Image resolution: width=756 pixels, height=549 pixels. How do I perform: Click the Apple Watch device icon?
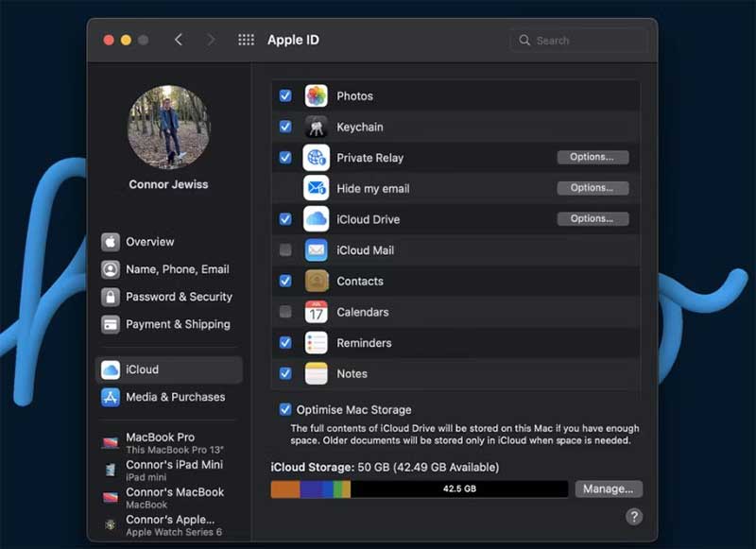111,524
